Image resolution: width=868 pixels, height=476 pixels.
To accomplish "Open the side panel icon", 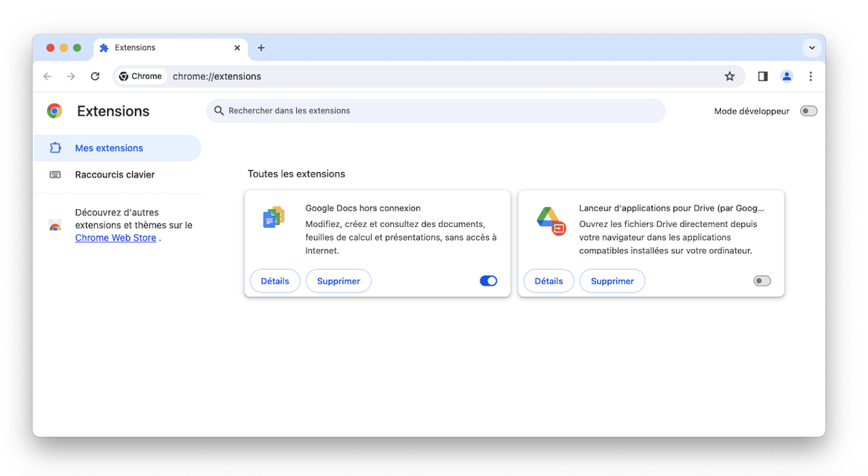I will [762, 76].
